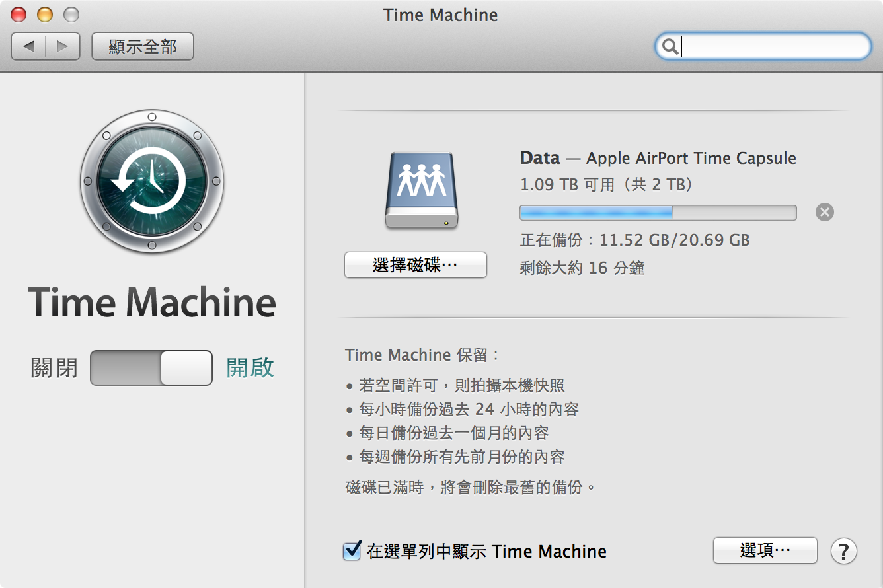Click 正在備份：11.52 GB/20.69 GB status

pyautogui.click(x=635, y=240)
